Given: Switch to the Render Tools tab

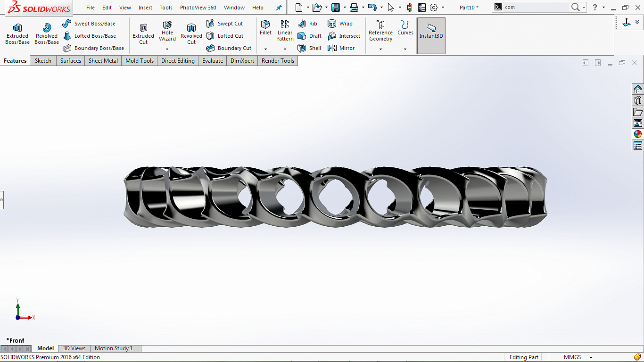Looking at the screenshot, I should click(278, 61).
